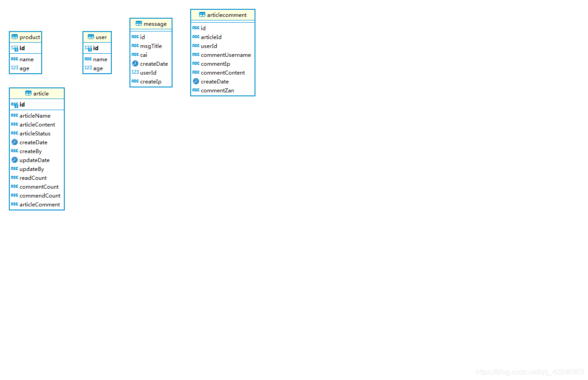Click clock icon of articlecomment createDate
Screen dimensions: 588x380
196,81
